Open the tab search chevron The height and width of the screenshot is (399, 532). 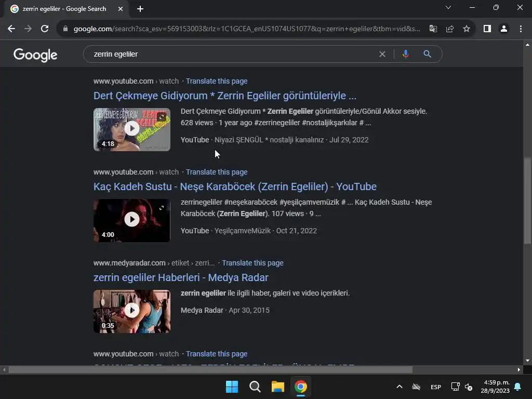click(448, 7)
